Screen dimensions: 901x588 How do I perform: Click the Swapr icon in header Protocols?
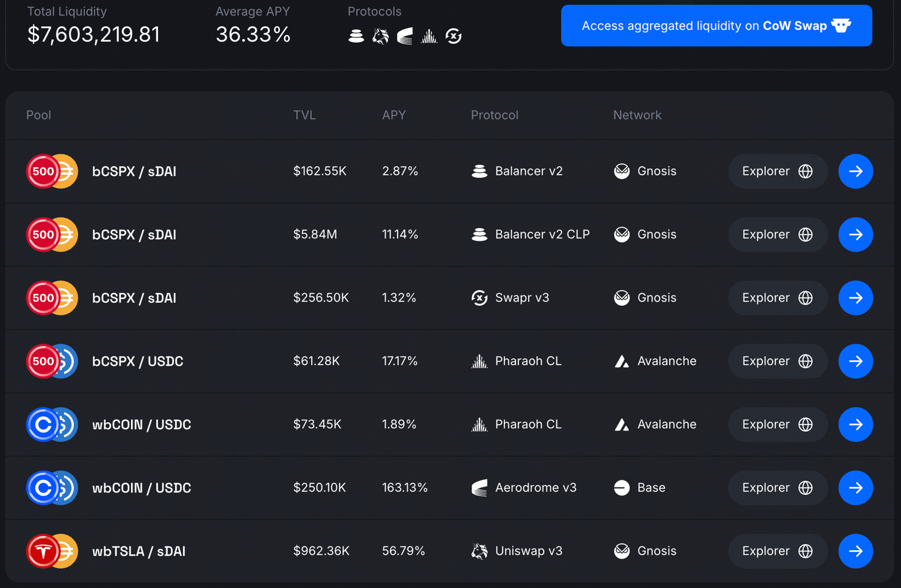coord(454,36)
